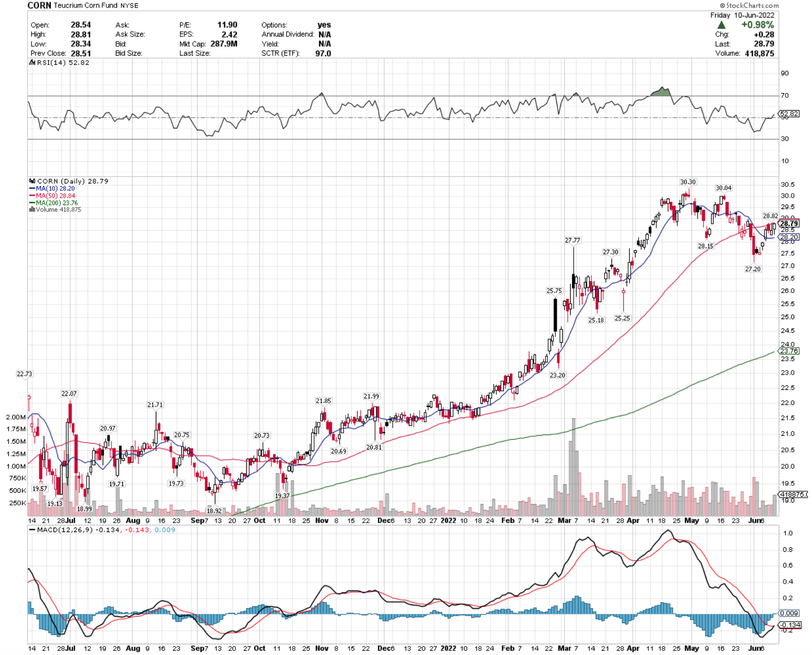Click the SCTR (ETF) value 97.0

click(x=323, y=53)
